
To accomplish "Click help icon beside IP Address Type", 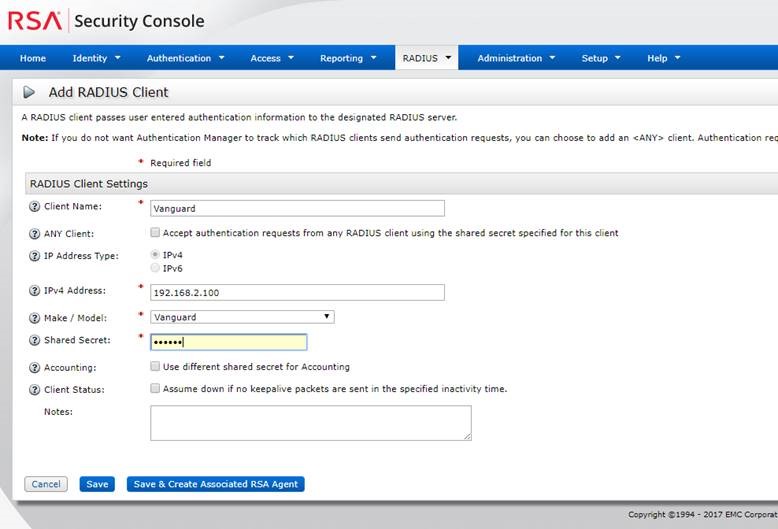I will [34, 256].
